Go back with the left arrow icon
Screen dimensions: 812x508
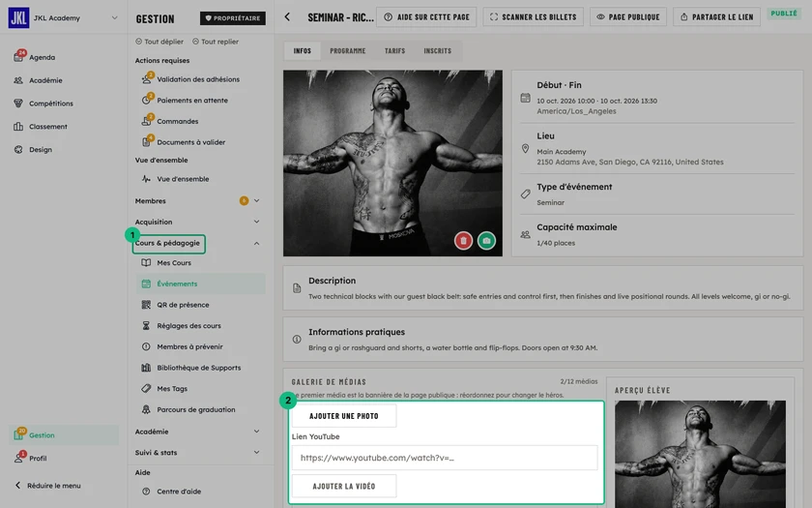coord(287,17)
